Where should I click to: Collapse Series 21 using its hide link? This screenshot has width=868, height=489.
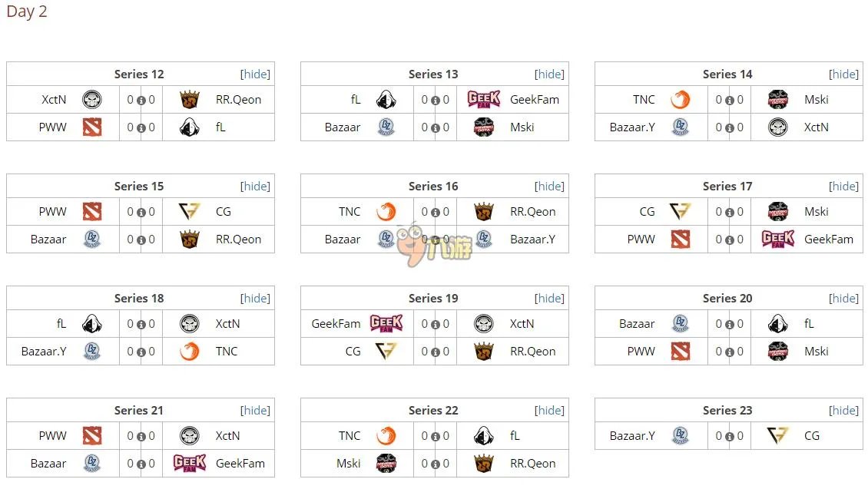[256, 411]
